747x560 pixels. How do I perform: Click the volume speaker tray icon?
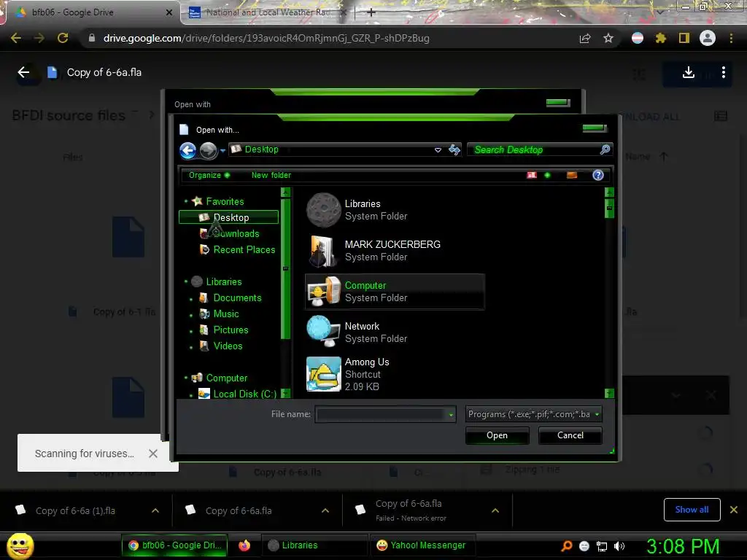coord(619,546)
